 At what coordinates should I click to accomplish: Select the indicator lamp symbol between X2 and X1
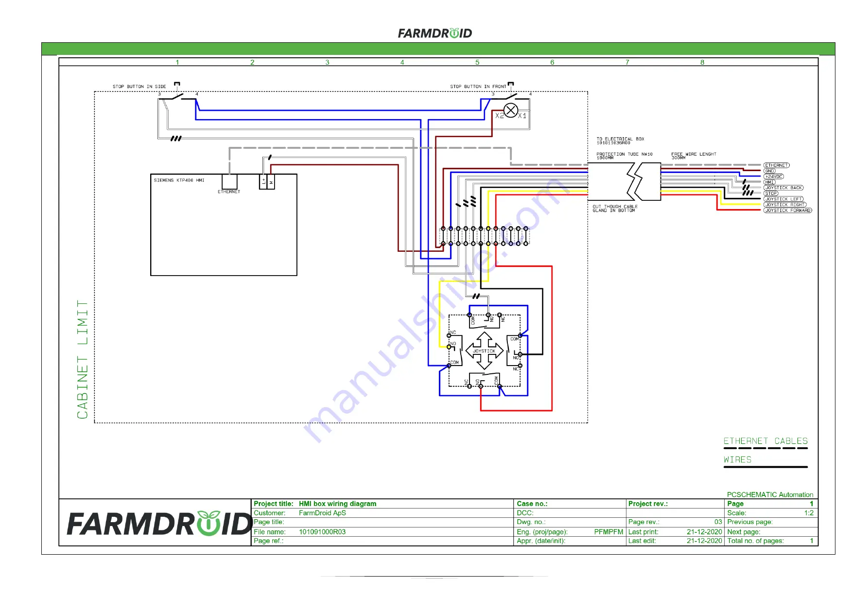coord(511,111)
